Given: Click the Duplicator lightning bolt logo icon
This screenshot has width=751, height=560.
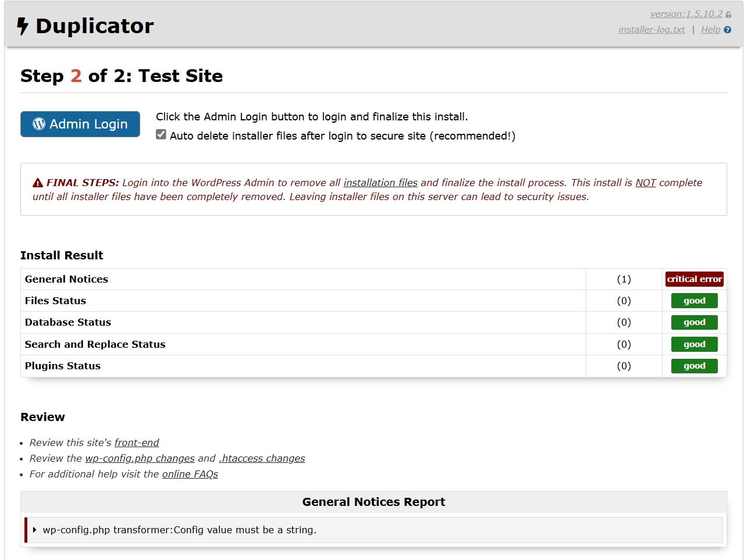Looking at the screenshot, I should (23, 26).
